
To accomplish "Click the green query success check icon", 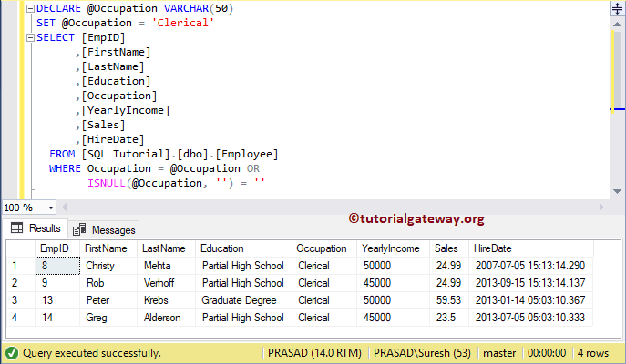I will 12,353.
